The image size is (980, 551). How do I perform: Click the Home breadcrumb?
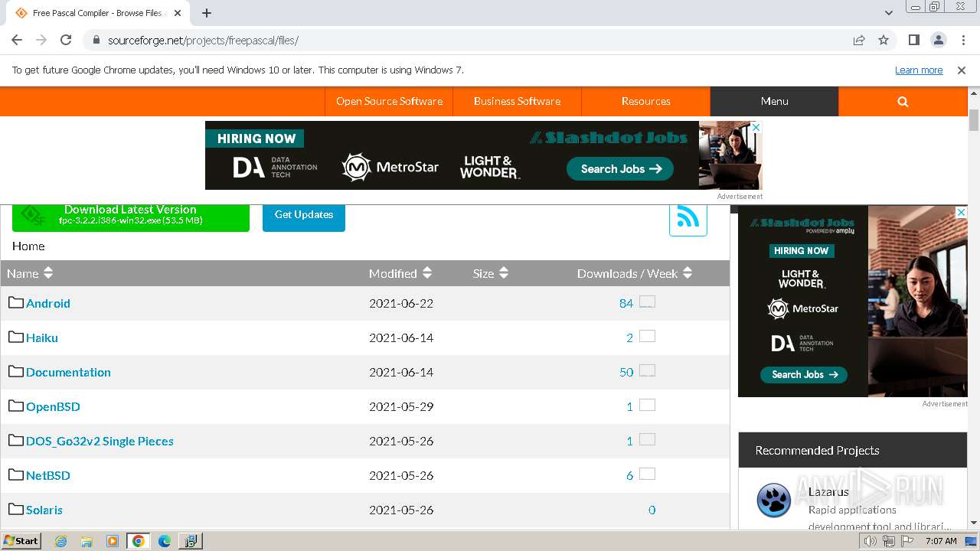pyautogui.click(x=28, y=246)
